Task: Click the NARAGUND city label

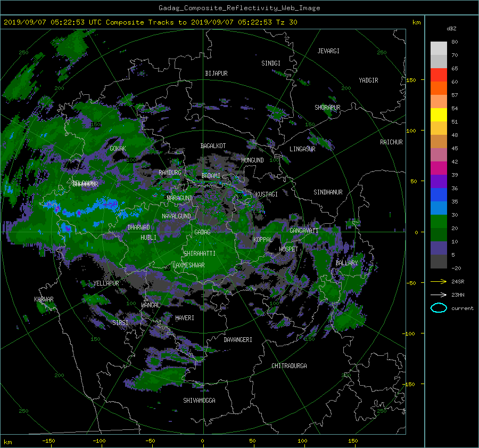Action: 180,198
